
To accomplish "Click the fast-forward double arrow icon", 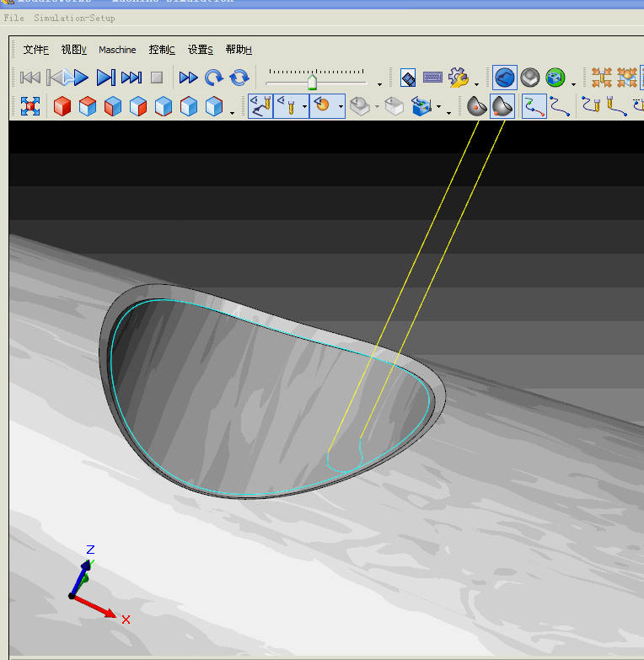I will pos(188,78).
